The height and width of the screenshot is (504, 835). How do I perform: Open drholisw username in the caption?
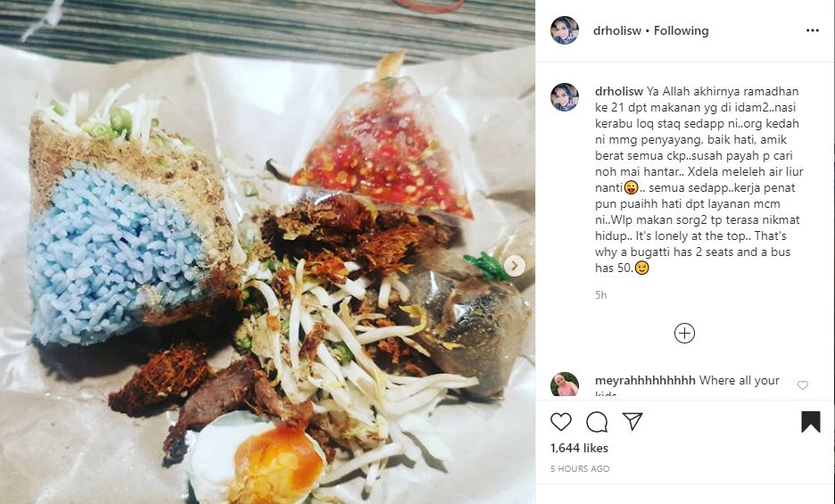619,92
